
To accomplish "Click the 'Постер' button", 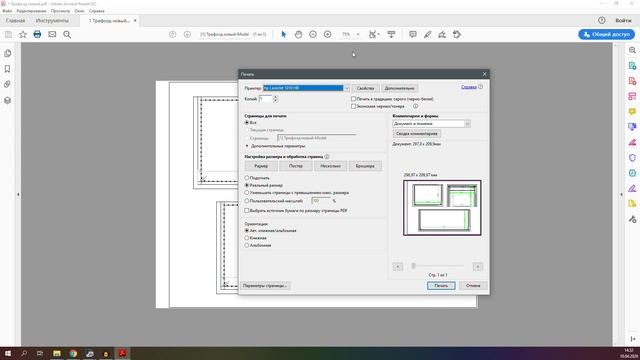I will [296, 166].
